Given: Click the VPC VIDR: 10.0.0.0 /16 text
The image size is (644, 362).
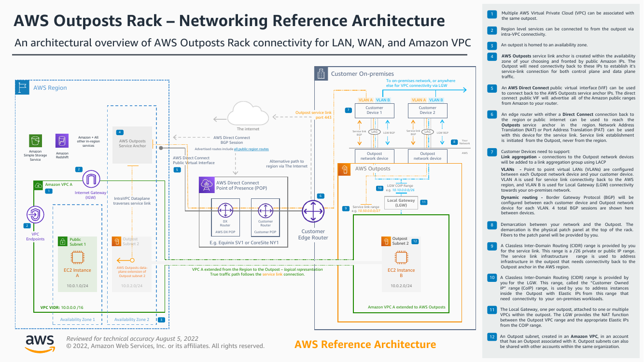Looking at the screenshot, I should point(62,307).
